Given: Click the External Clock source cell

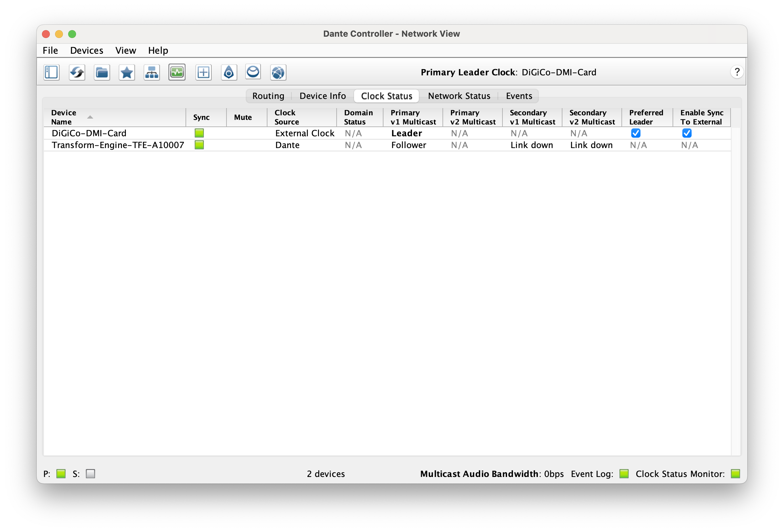Looking at the screenshot, I should (x=304, y=134).
